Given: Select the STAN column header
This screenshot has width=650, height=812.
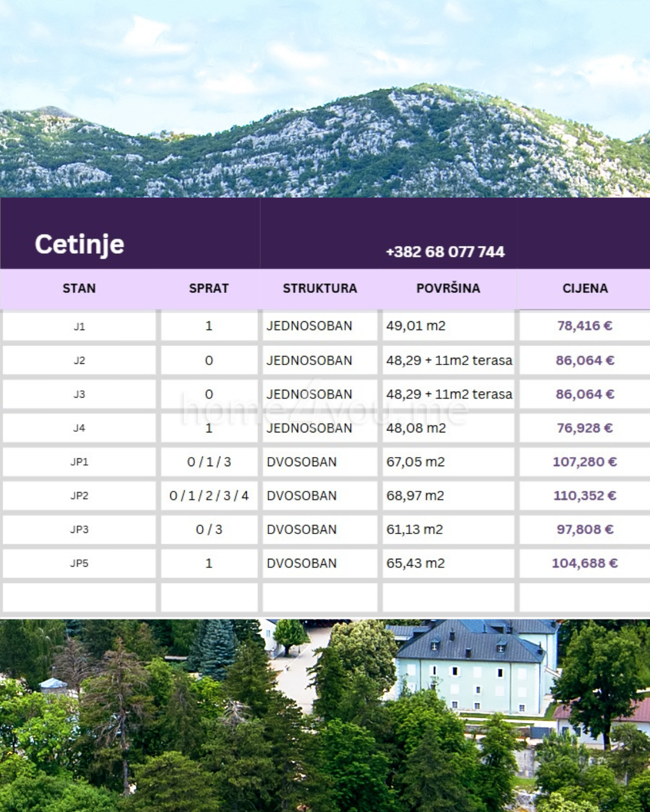Looking at the screenshot, I should click(79, 288).
